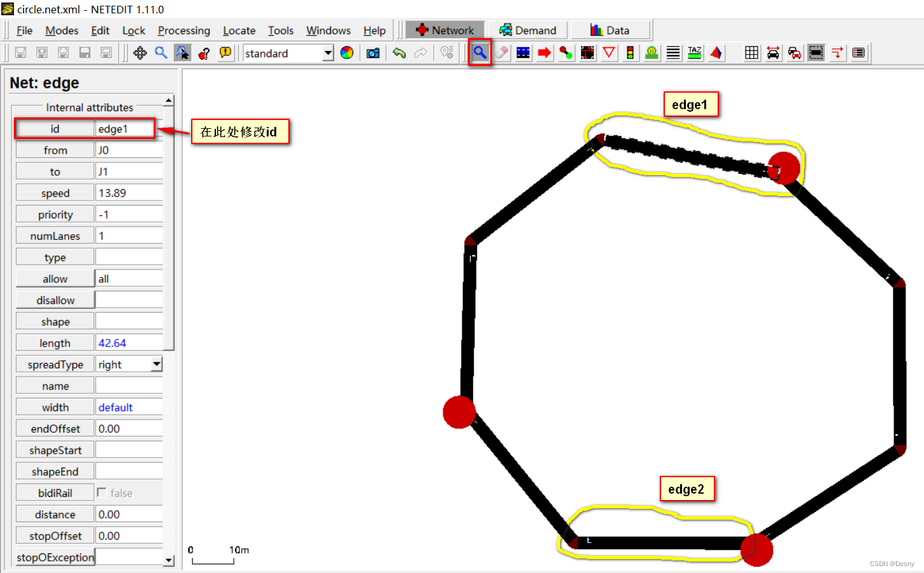Image resolution: width=924 pixels, height=573 pixels.
Task: Click the NETEDIT application title icon
Action: click(x=8, y=9)
